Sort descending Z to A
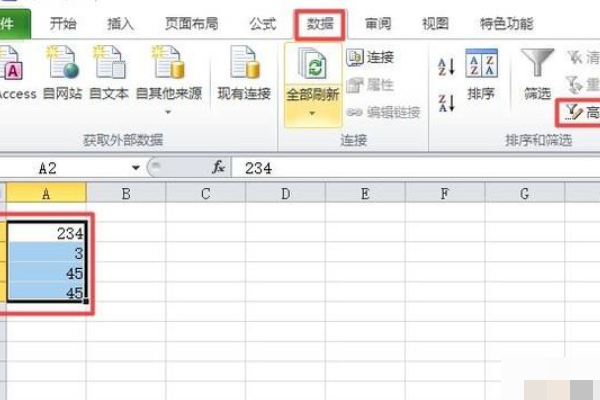Viewport: 600px width, 400px height. pos(446,103)
